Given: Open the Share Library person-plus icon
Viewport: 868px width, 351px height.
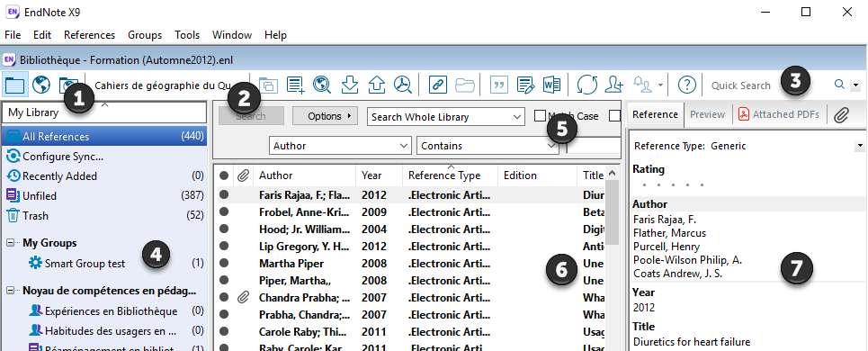Looking at the screenshot, I should coord(614,85).
